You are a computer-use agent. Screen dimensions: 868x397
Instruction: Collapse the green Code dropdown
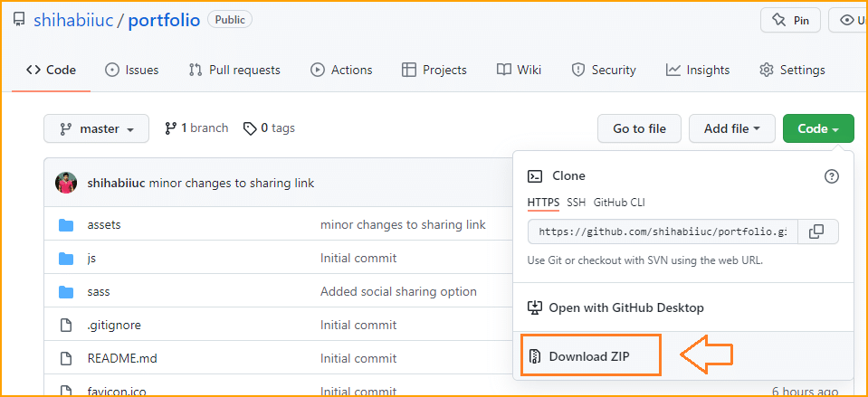[x=818, y=128]
